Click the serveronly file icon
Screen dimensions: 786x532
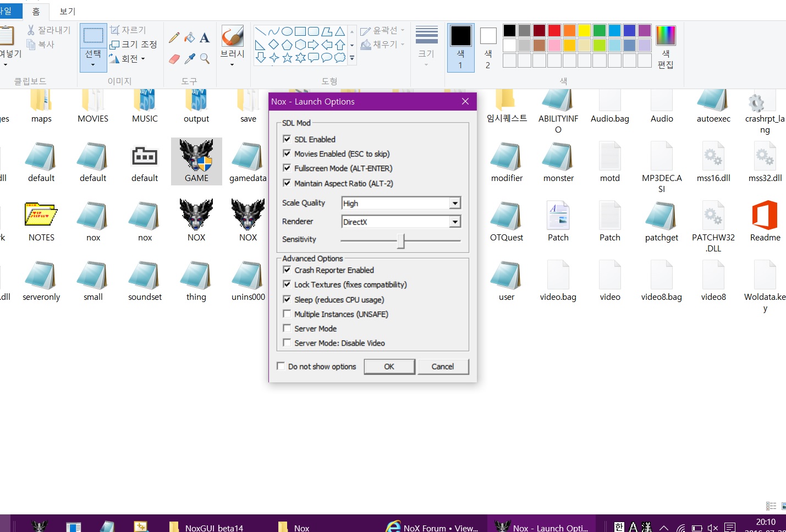[x=41, y=281]
